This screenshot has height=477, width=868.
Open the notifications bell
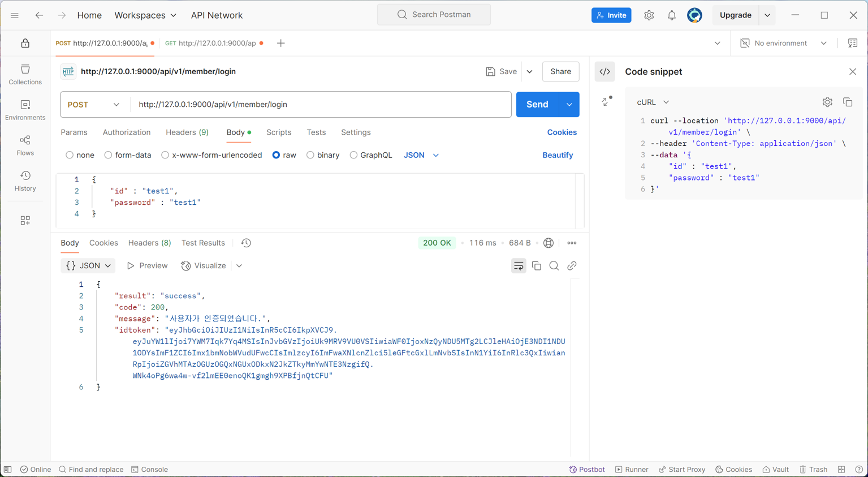click(x=672, y=15)
